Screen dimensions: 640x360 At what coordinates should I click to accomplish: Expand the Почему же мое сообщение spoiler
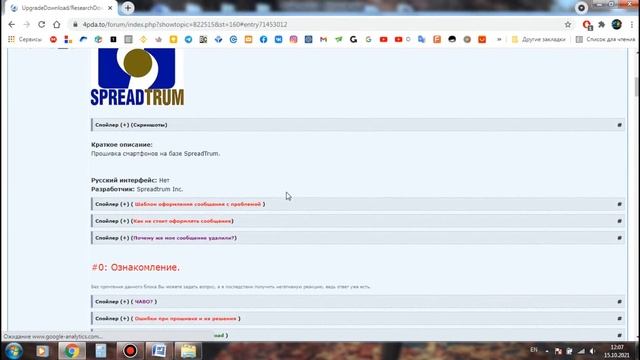point(358,238)
